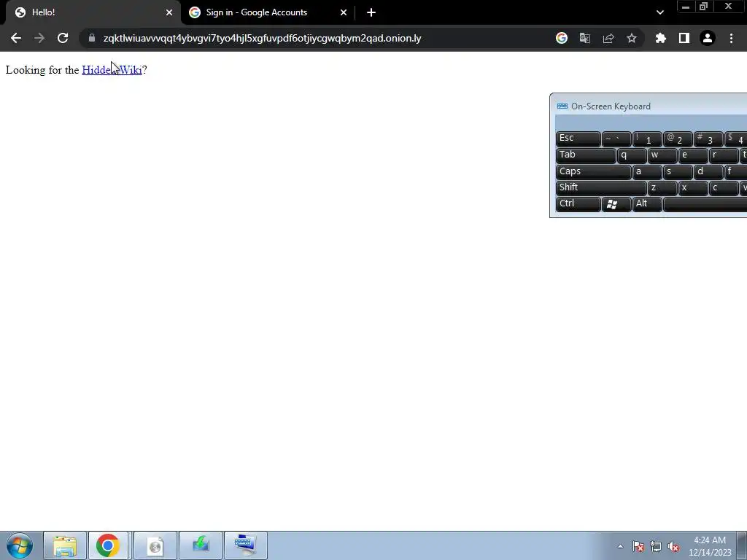The width and height of the screenshot is (747, 560).
Task: Open the Windows Start menu
Action: tap(20, 545)
